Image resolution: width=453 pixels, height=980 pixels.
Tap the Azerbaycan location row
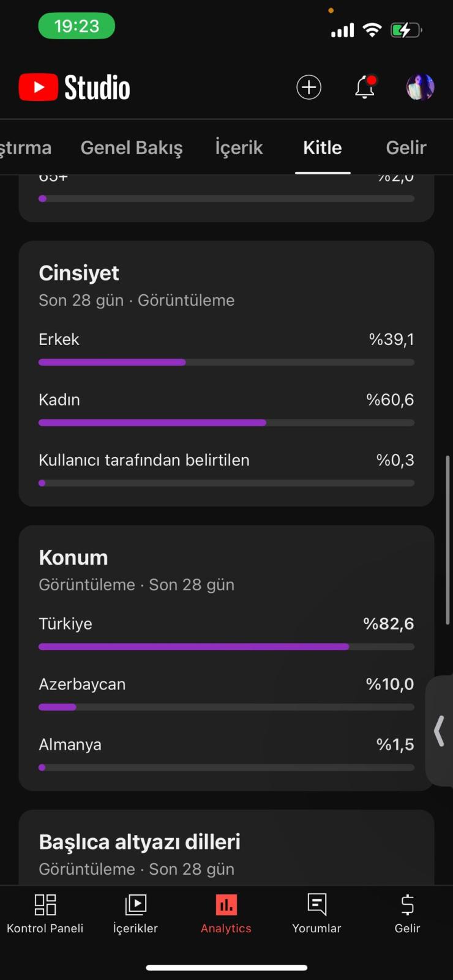tap(226, 685)
